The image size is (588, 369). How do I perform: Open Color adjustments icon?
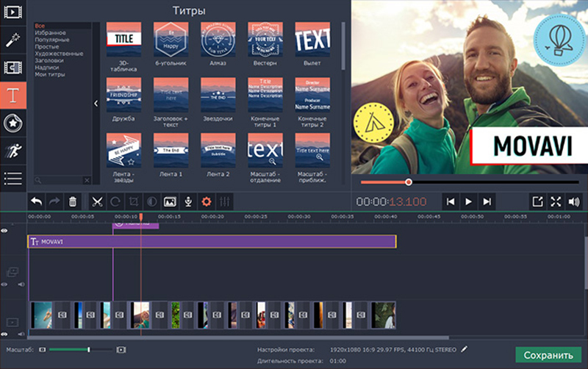tap(151, 201)
